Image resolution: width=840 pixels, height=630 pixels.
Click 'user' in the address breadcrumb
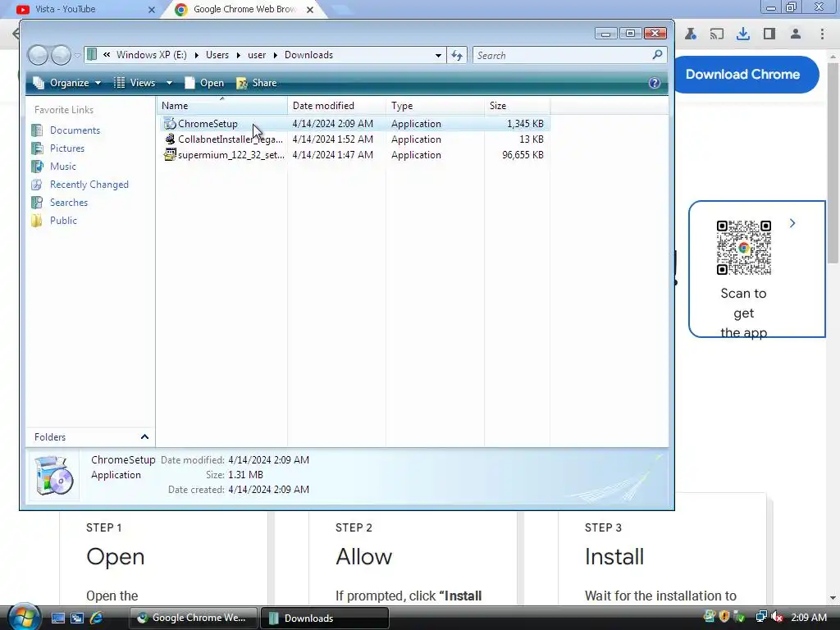(x=257, y=55)
